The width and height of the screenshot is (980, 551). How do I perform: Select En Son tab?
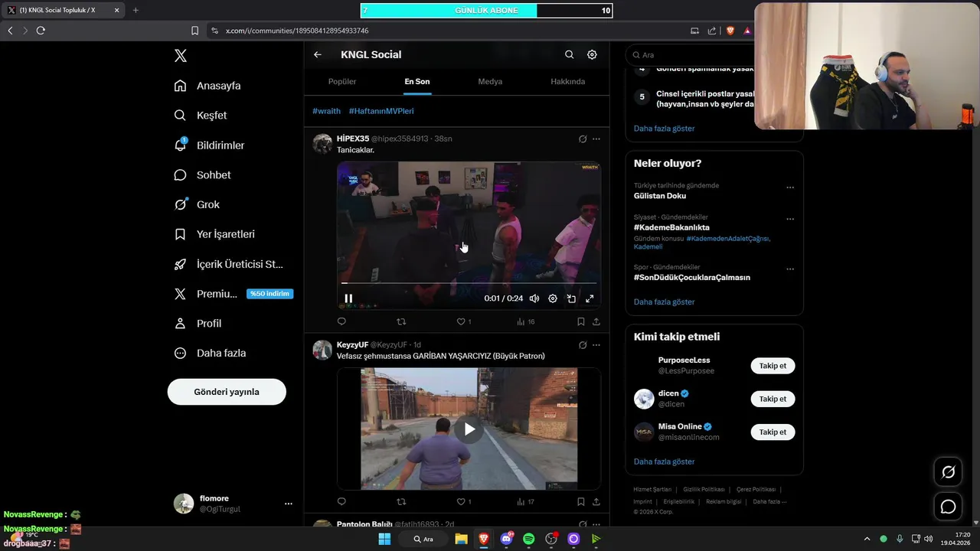click(417, 82)
